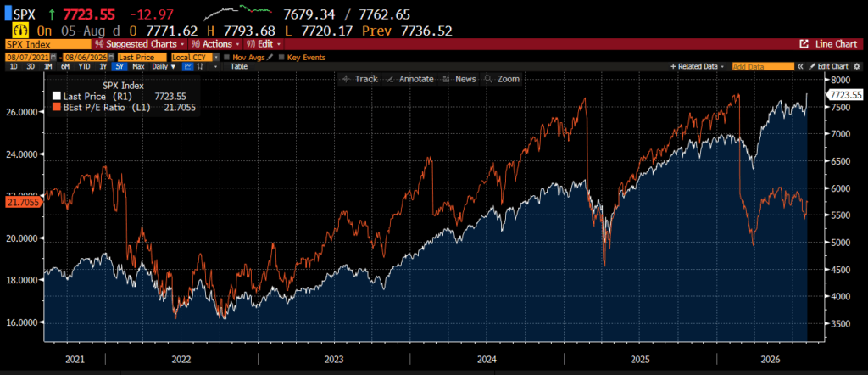
Task: Click the orange BEst P/E Ratio legend swatch
Action: [55, 107]
